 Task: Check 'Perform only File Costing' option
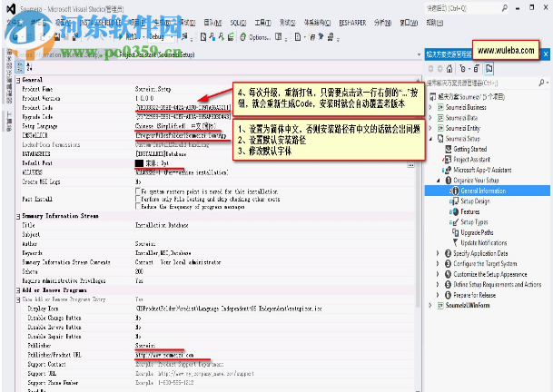point(138,199)
